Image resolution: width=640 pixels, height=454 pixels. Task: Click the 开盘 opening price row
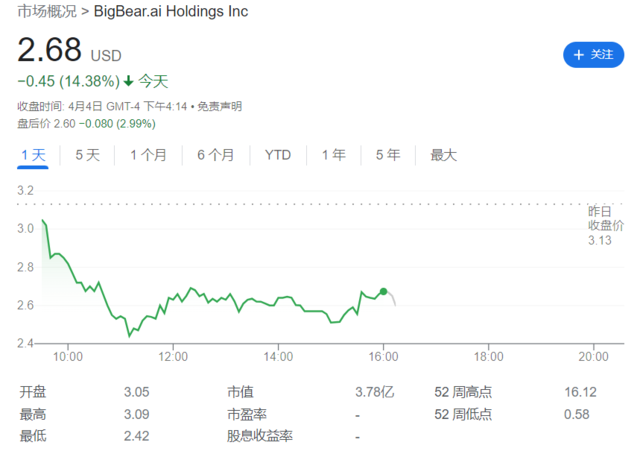pyautogui.click(x=33, y=393)
